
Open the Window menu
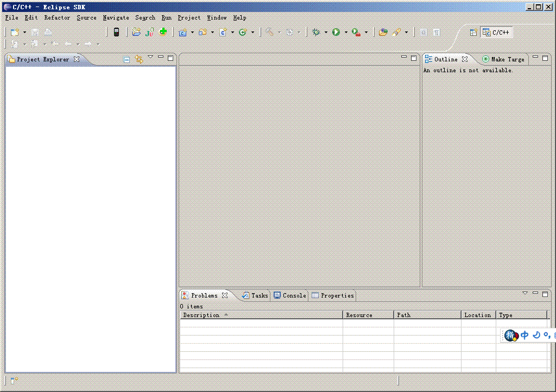(x=217, y=17)
